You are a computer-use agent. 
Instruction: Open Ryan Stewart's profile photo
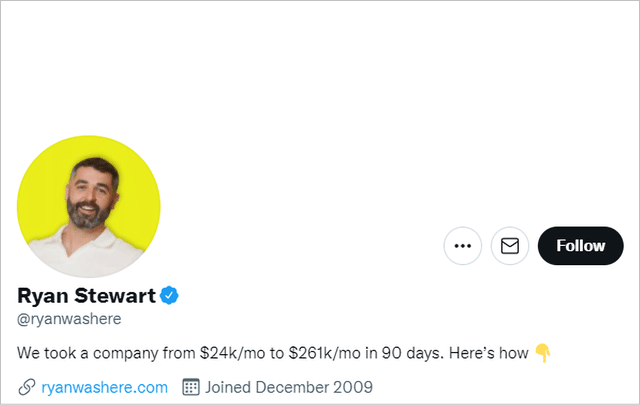89,207
